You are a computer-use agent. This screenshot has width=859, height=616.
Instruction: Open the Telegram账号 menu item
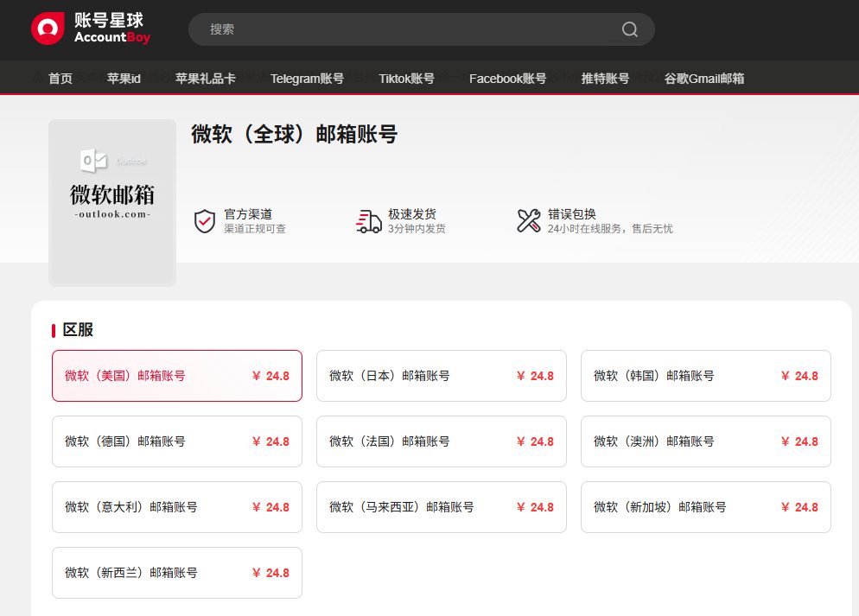308,79
